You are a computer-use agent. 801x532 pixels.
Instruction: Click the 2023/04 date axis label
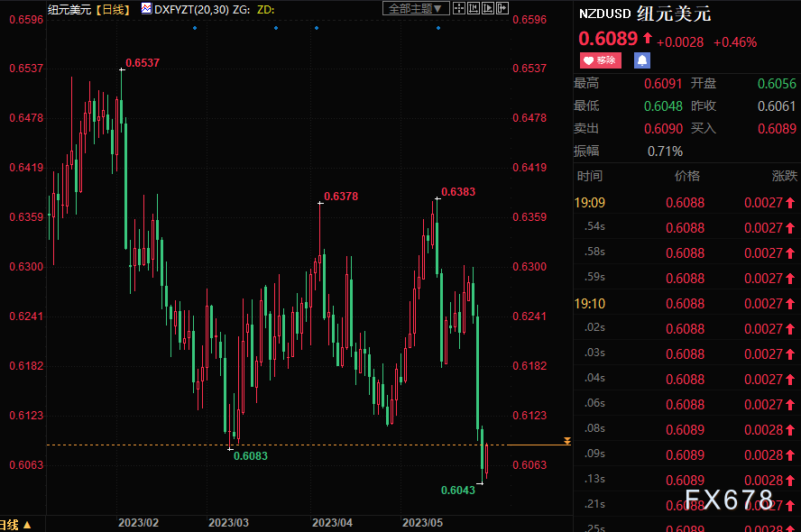[x=332, y=523]
